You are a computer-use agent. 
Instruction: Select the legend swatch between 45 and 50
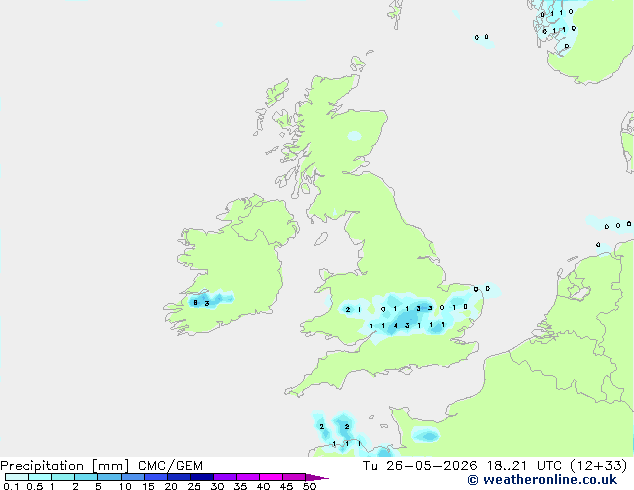pos(294,477)
